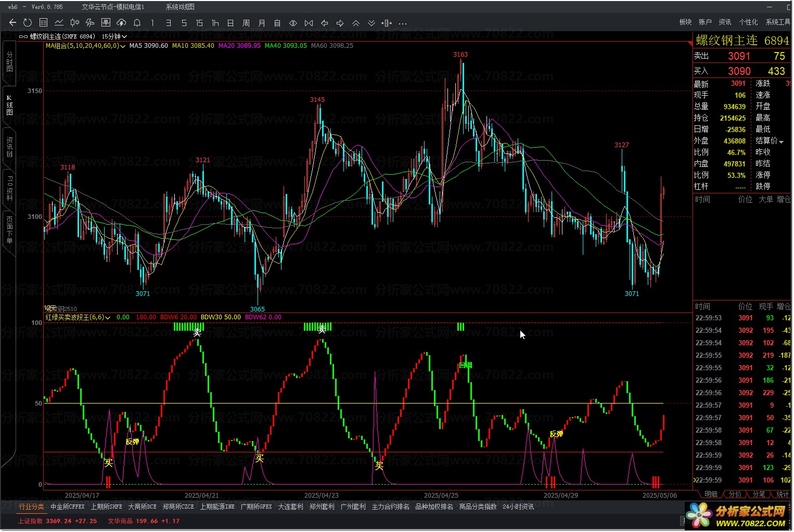Switch to the 分价 tab

coord(735,494)
